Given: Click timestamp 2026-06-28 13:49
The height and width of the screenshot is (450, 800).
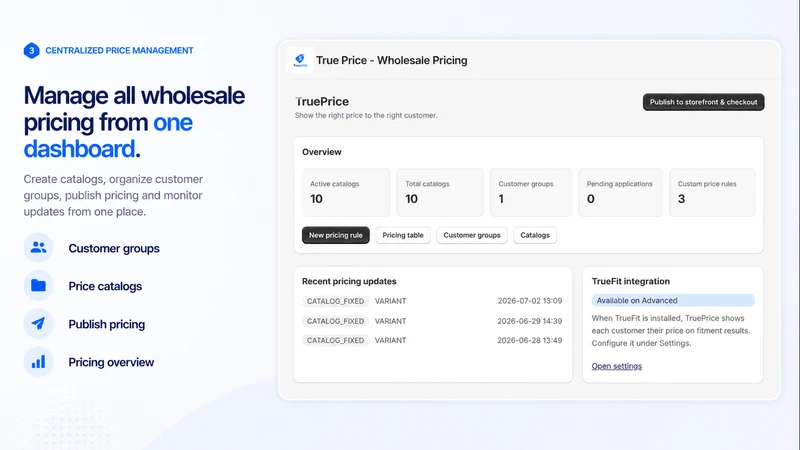Looking at the screenshot, I should coord(530,340).
